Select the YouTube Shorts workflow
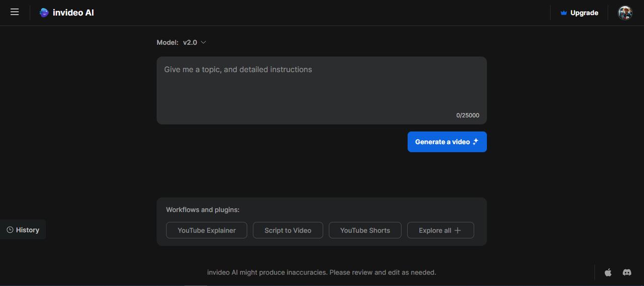 pos(365,230)
